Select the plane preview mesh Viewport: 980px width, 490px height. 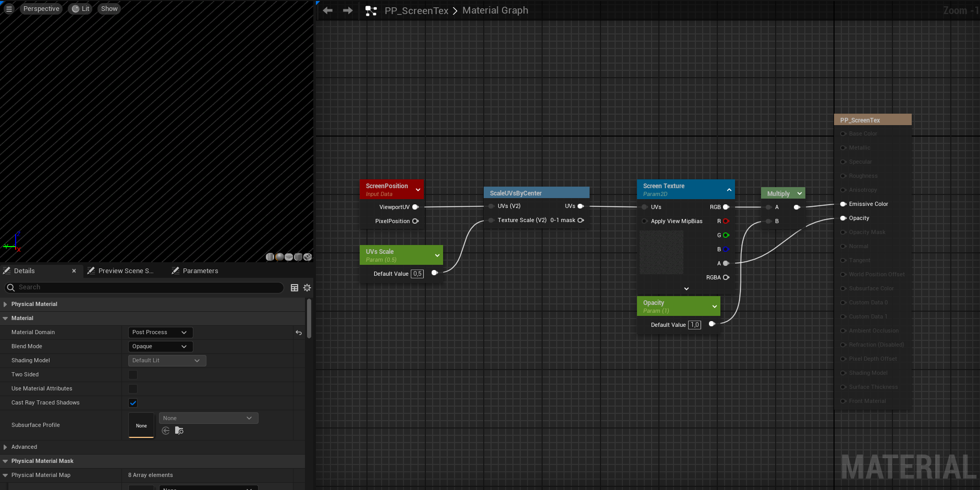[289, 257]
